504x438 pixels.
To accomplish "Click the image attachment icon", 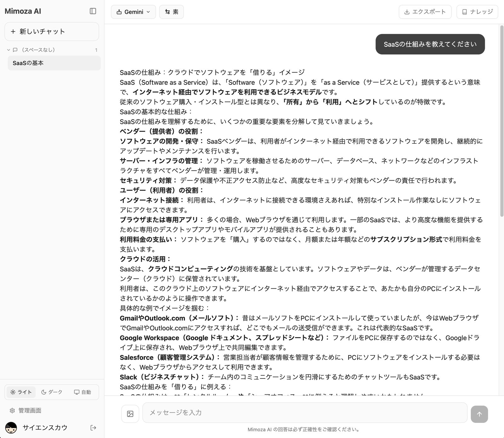I will click(x=130, y=414).
